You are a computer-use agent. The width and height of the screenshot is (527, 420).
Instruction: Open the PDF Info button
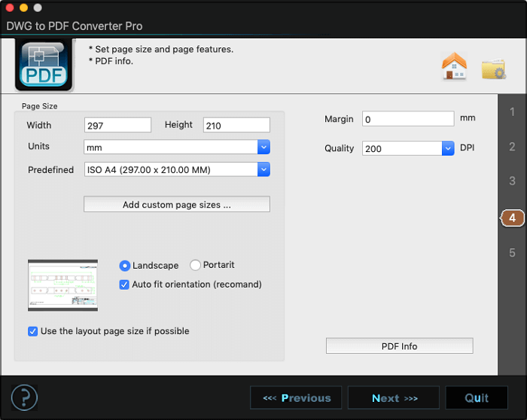pyautogui.click(x=400, y=345)
